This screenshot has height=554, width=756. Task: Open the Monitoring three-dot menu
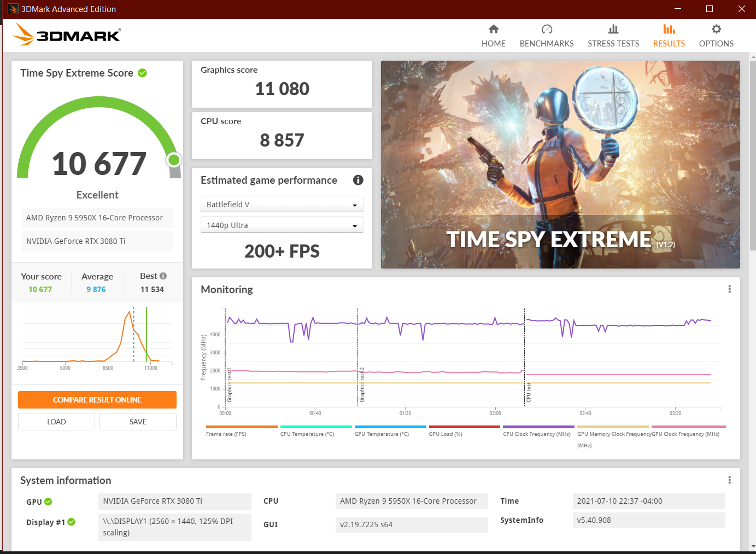729,289
